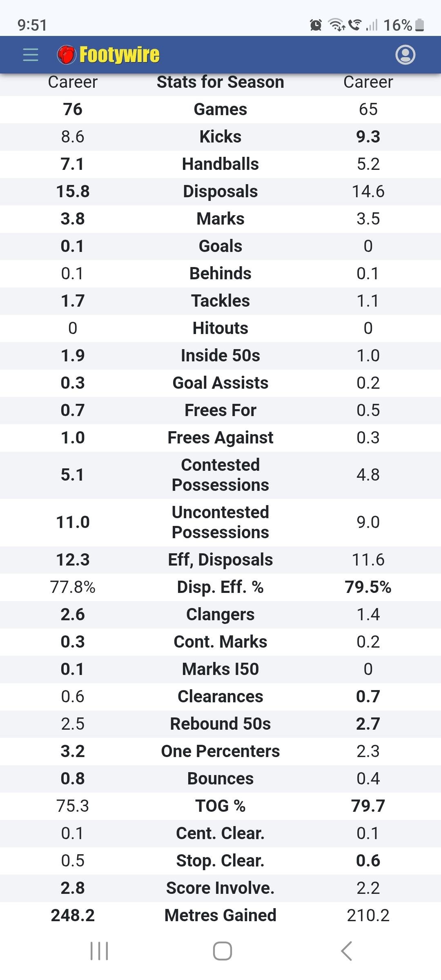Tap the Disposals stat label
This screenshot has height=980, width=441.
point(220,192)
